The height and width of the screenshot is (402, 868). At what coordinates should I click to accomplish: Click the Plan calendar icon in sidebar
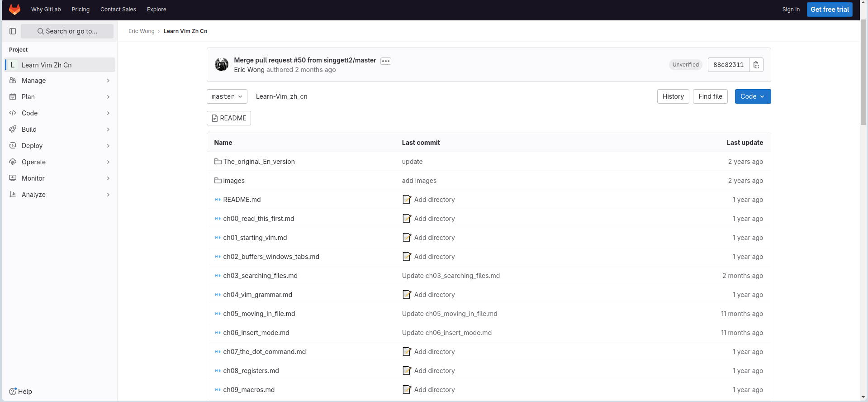(13, 96)
